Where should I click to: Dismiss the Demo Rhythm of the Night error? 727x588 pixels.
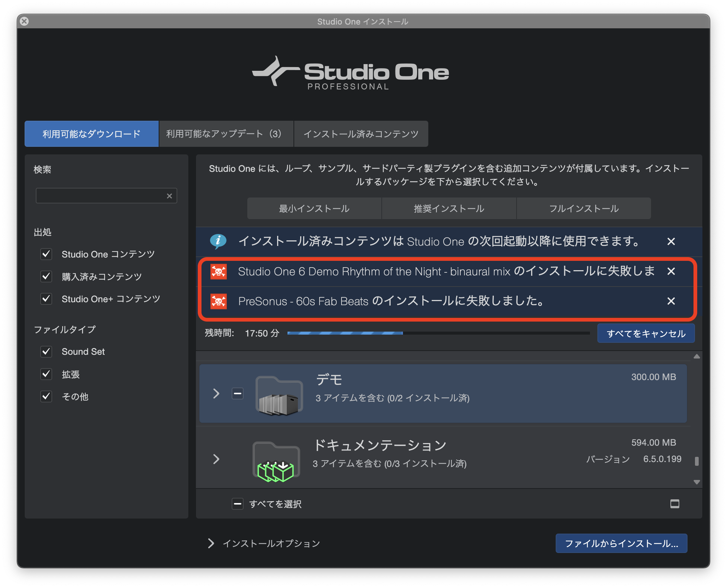(671, 271)
